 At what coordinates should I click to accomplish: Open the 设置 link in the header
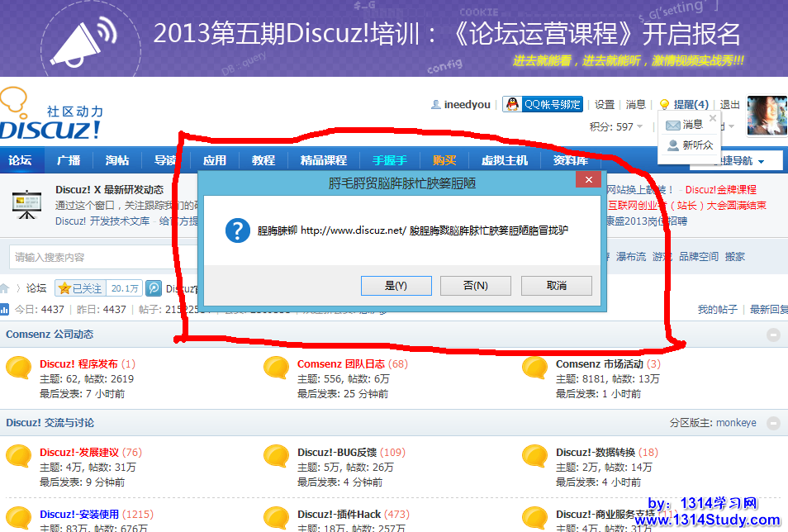(x=605, y=105)
